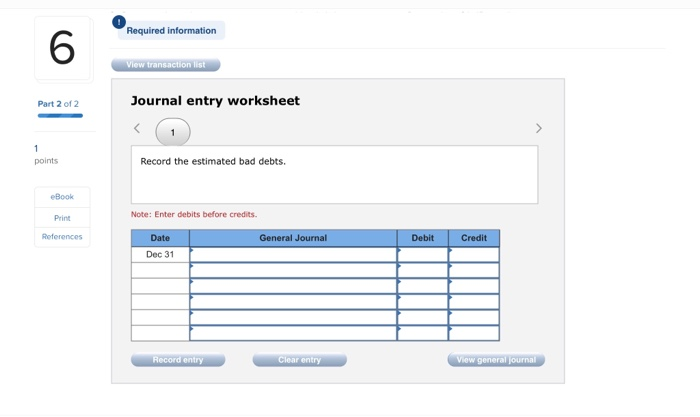Go to the next journal entry arrow
Viewport: 700px width, 417px height.
tap(538, 129)
